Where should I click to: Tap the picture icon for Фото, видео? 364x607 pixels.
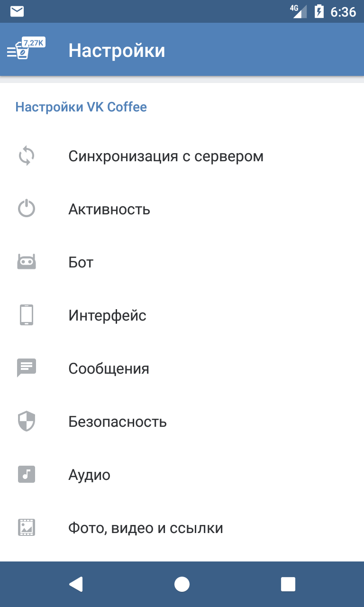(x=27, y=528)
